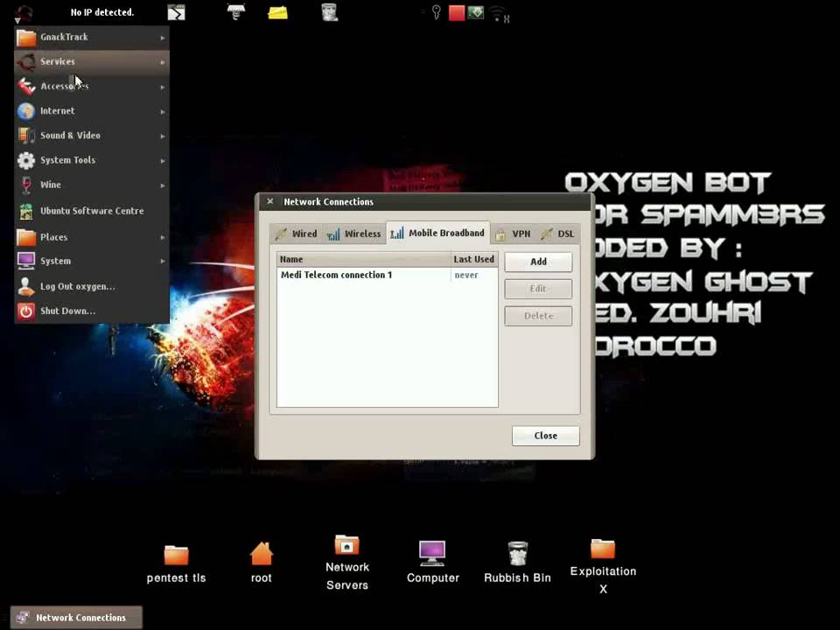Expand System submenu arrow

click(x=163, y=262)
